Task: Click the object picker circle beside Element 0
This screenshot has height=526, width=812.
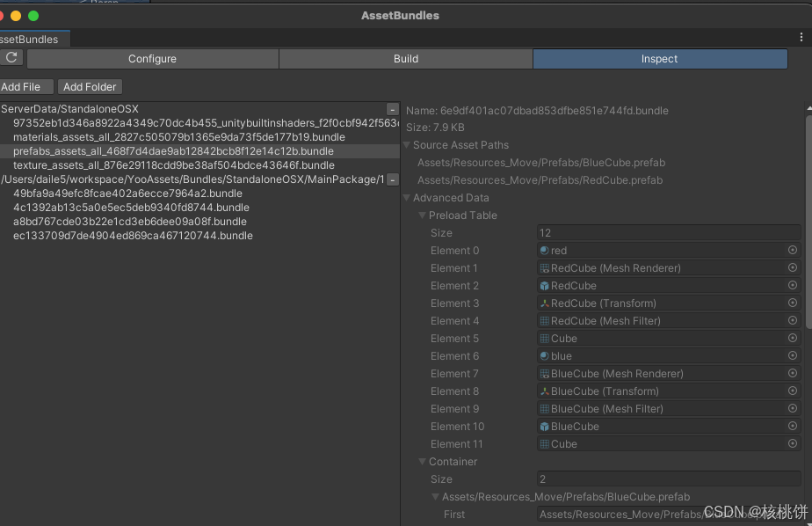Action: [x=792, y=250]
